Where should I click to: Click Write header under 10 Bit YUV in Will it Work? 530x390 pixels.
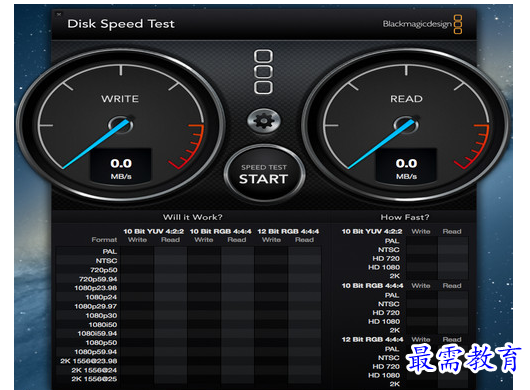coord(137,240)
